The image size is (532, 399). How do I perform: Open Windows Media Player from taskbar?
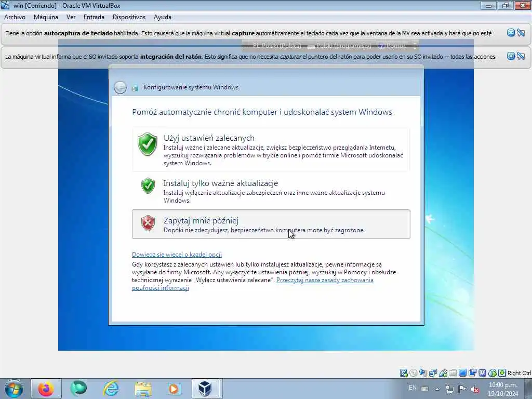[175, 389]
